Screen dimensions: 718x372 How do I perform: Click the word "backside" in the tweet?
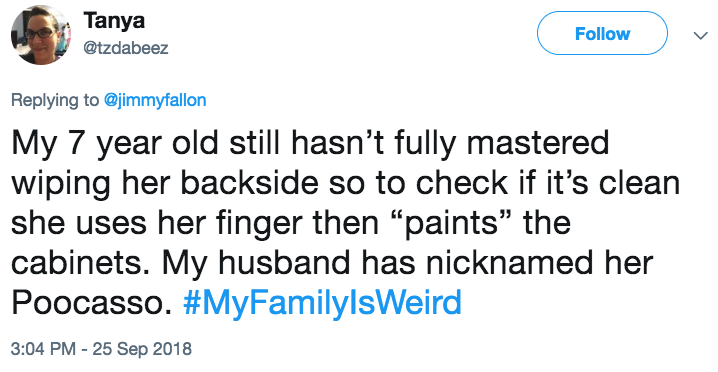point(249,183)
